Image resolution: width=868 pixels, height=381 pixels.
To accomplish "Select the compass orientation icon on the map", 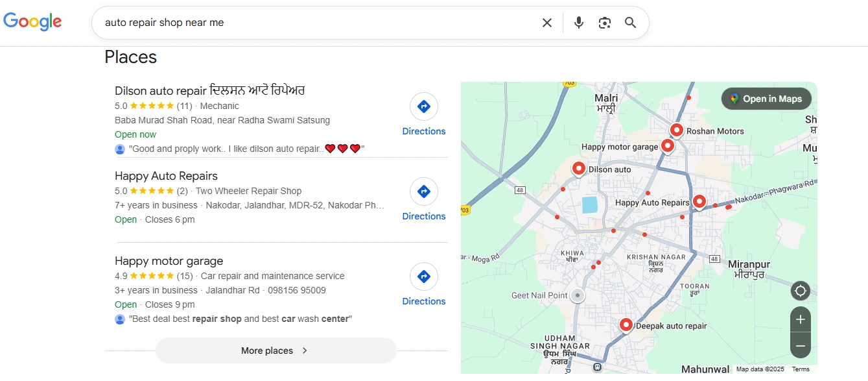I will coord(800,290).
